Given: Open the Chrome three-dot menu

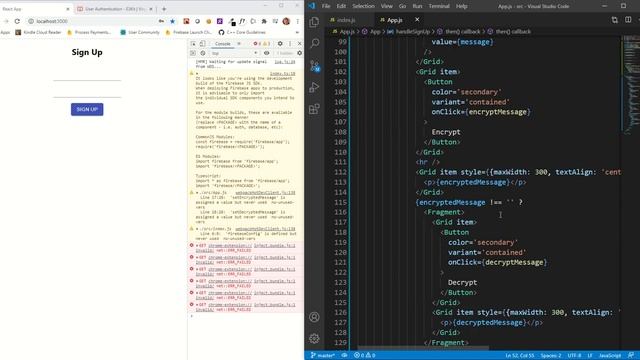Looking at the screenshot, I should [298, 21].
